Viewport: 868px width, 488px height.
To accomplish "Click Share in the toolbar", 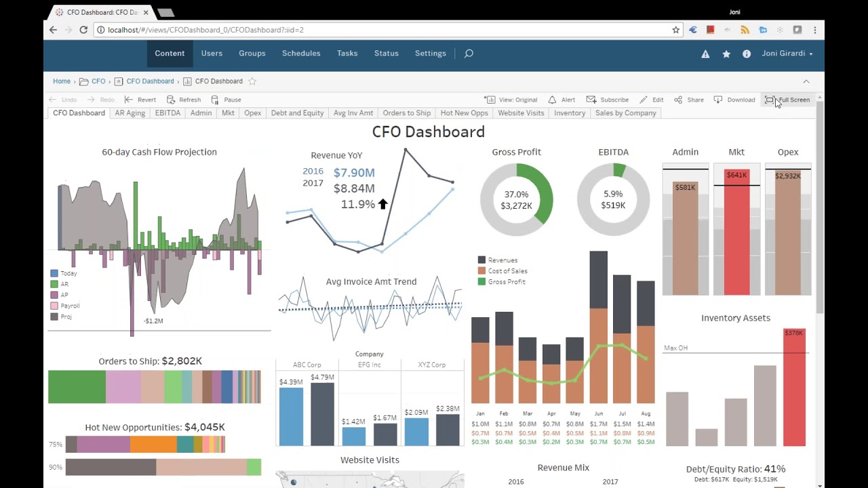I will 689,100.
